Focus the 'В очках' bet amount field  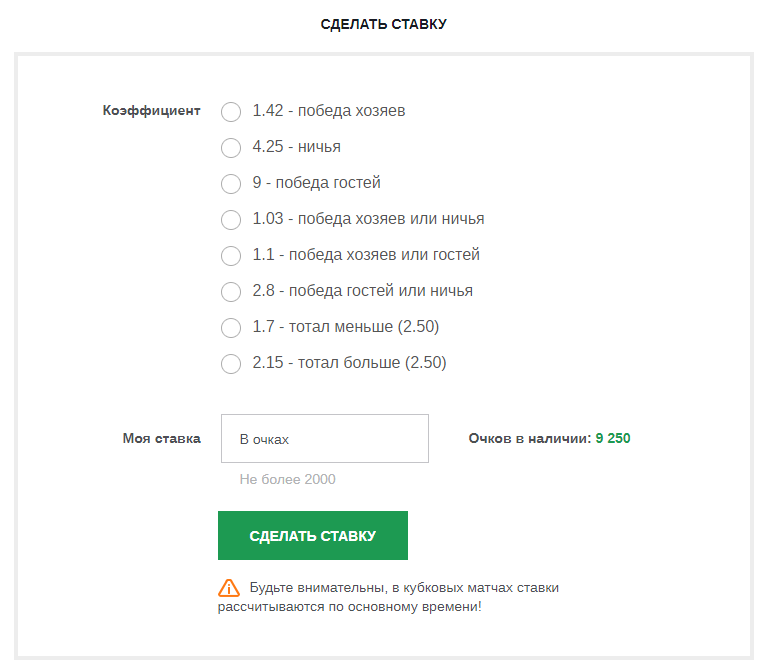[325, 438]
